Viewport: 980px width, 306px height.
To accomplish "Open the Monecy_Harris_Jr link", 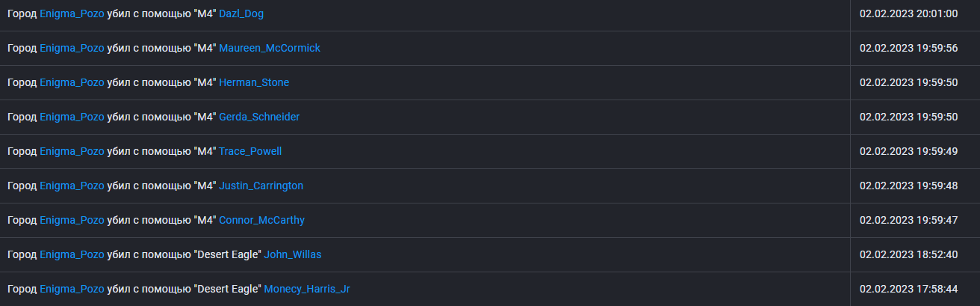I will pos(307,289).
